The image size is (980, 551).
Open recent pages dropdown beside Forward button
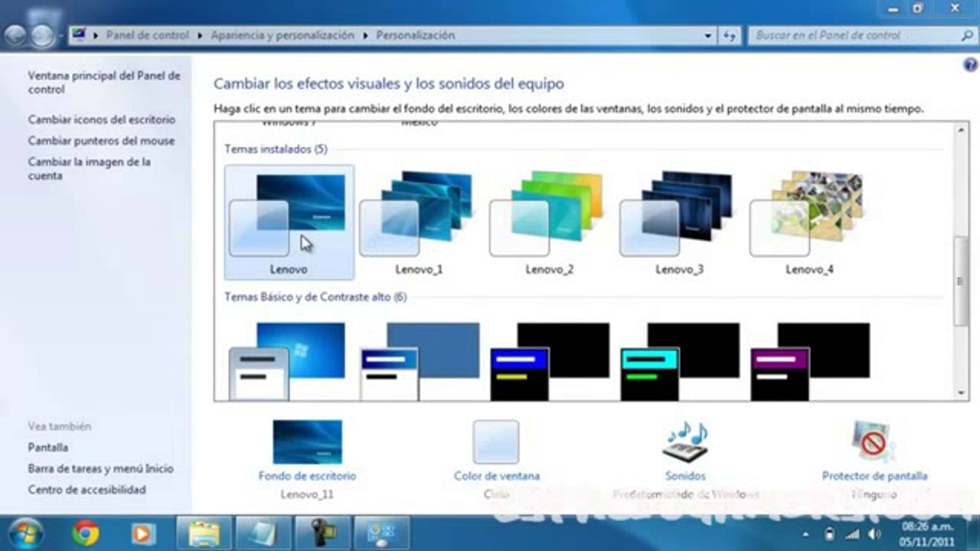[x=60, y=36]
